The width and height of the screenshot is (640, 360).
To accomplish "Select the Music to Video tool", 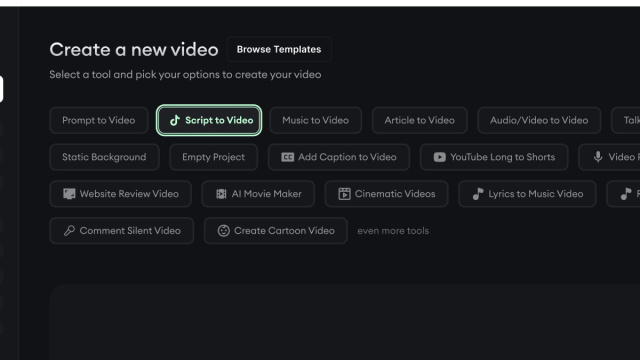I will 316,120.
